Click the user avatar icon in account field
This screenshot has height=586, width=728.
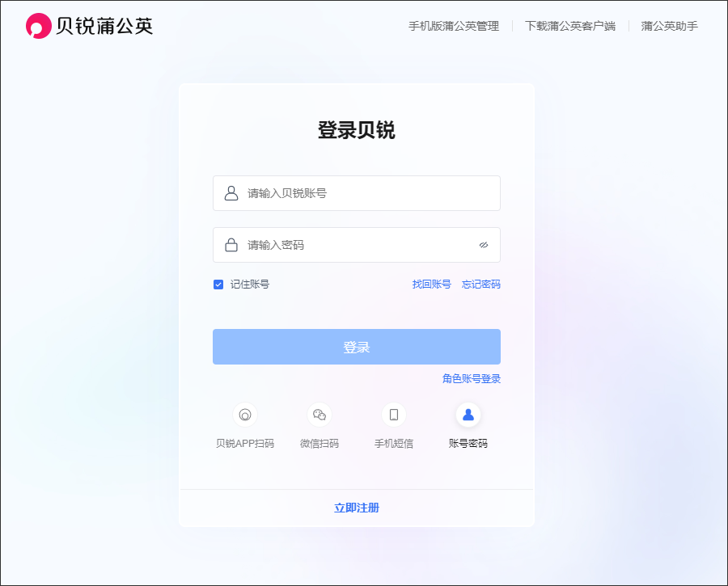click(x=231, y=193)
